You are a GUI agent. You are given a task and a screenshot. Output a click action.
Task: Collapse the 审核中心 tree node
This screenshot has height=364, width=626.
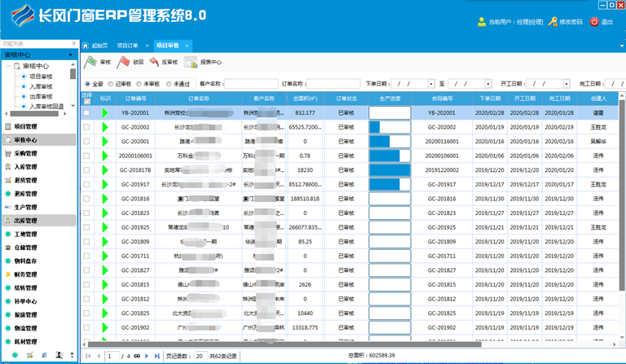tap(7, 66)
